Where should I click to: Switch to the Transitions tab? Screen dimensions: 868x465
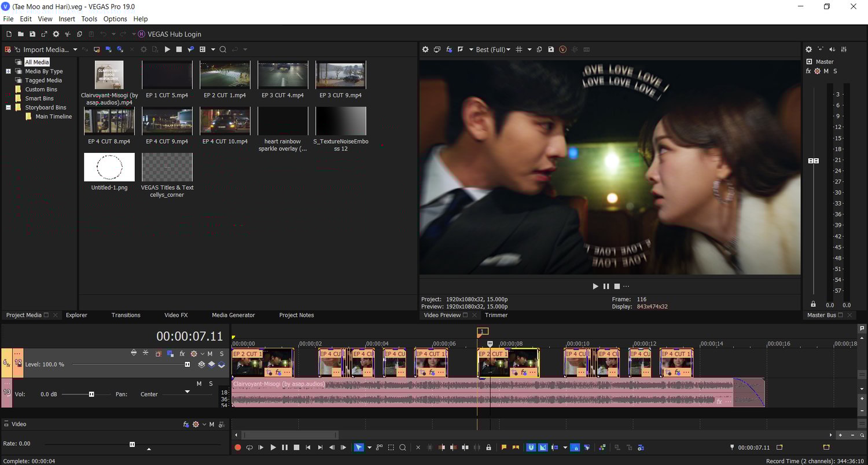[126, 315]
